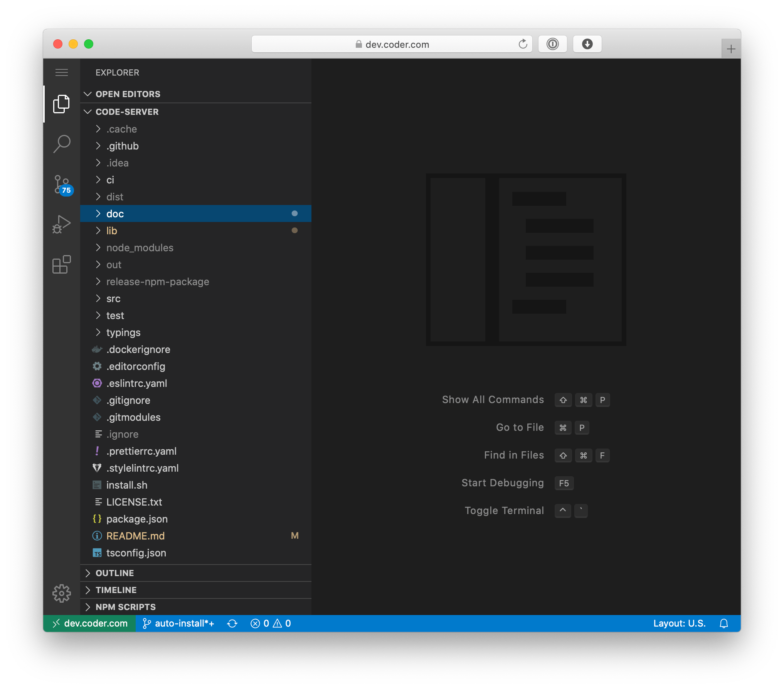Open the Search view

click(x=62, y=143)
